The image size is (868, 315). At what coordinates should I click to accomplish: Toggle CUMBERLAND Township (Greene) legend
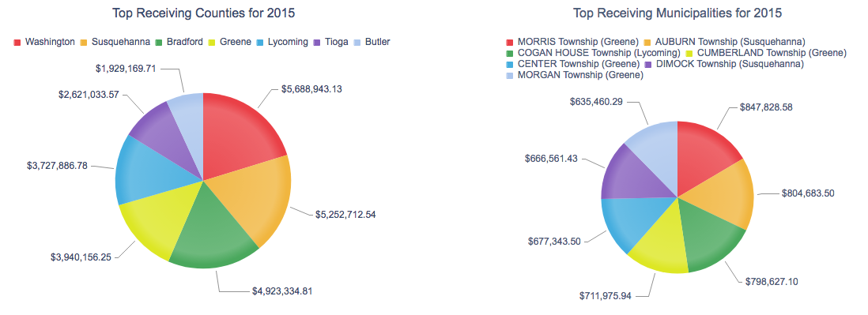tap(765, 53)
